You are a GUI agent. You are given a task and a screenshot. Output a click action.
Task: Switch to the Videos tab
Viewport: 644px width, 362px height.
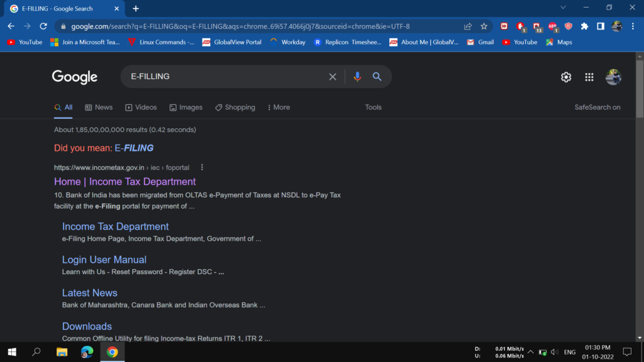pyautogui.click(x=141, y=107)
